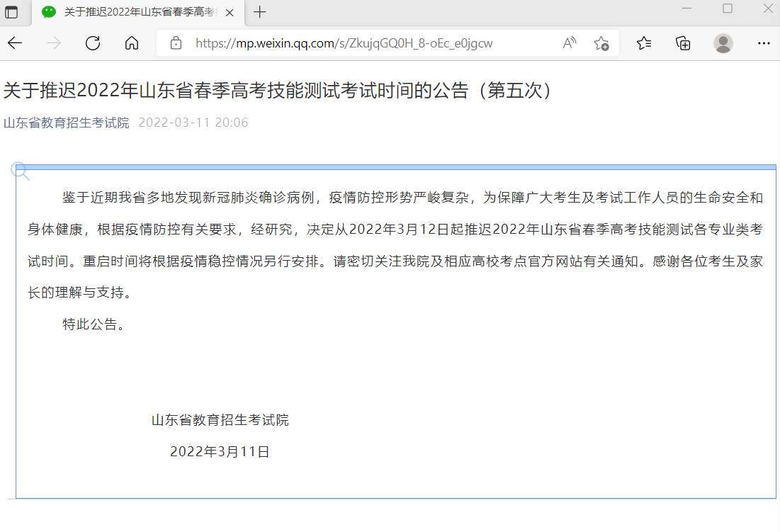Open the Collections panel
This screenshot has height=532, width=780.
pyautogui.click(x=683, y=43)
